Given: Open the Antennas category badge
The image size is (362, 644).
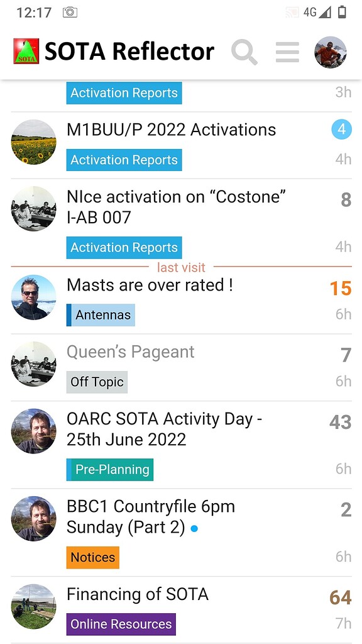Looking at the screenshot, I should click(x=101, y=315).
